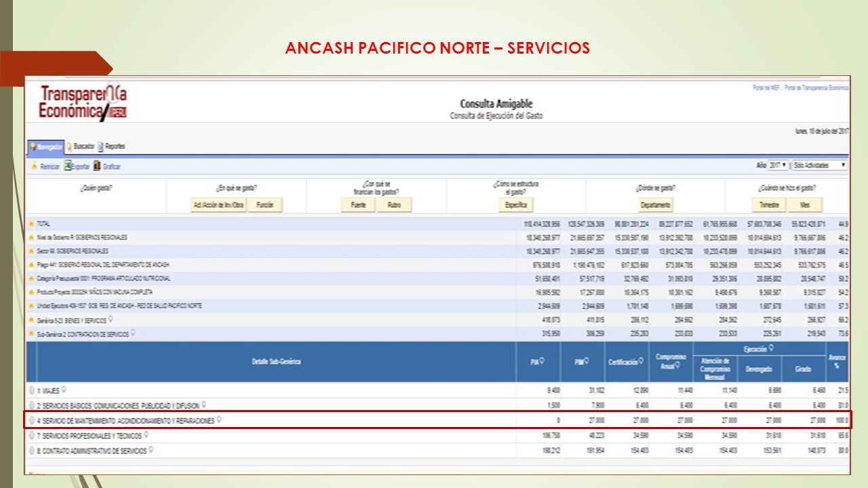The width and height of the screenshot is (868, 488).
Task: Click the Girado column header
Action: [803, 369]
